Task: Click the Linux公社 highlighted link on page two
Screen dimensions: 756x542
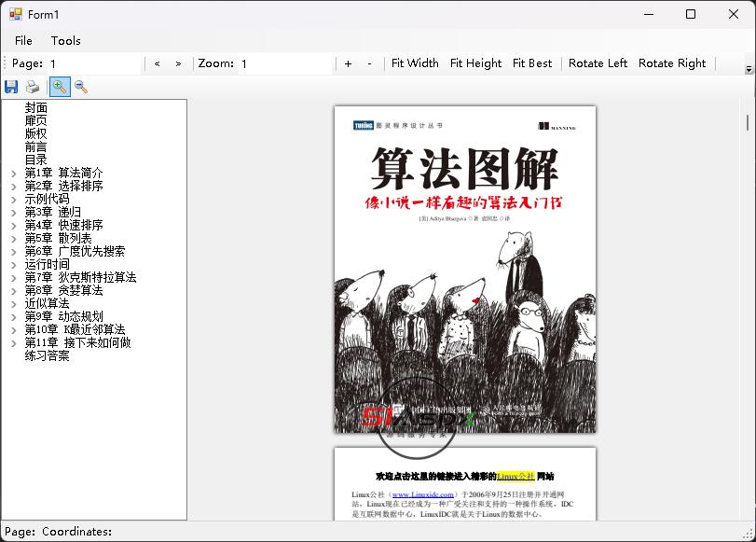Action: (x=515, y=477)
